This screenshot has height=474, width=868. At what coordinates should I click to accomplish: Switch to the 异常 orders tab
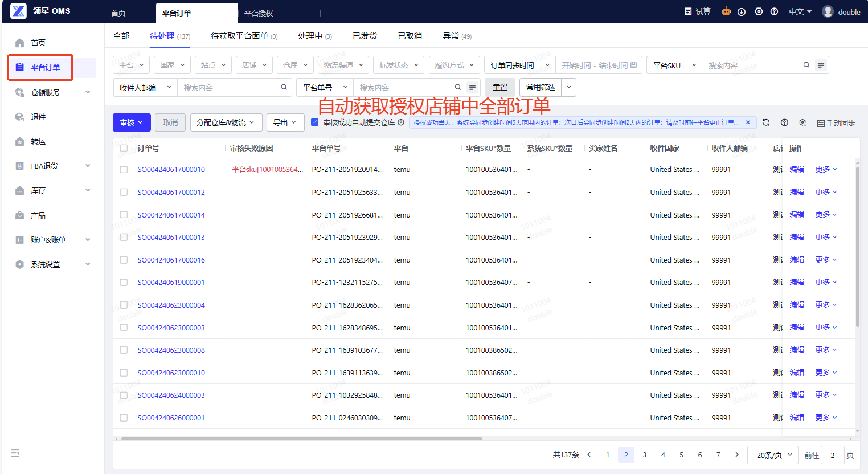[456, 36]
